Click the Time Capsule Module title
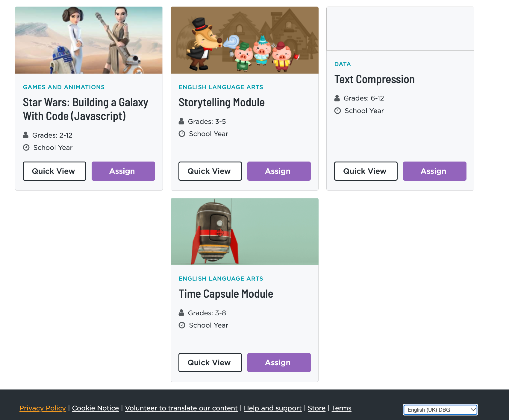The image size is (509, 420). (226, 294)
